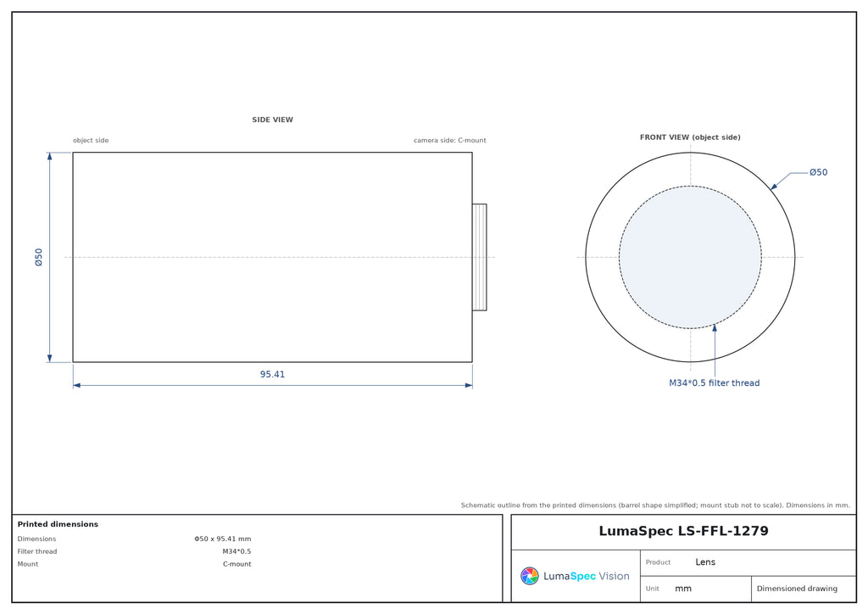This screenshot has height=614, width=868.
Task: Click the SIDE VIEW heading
Action: click(x=272, y=120)
